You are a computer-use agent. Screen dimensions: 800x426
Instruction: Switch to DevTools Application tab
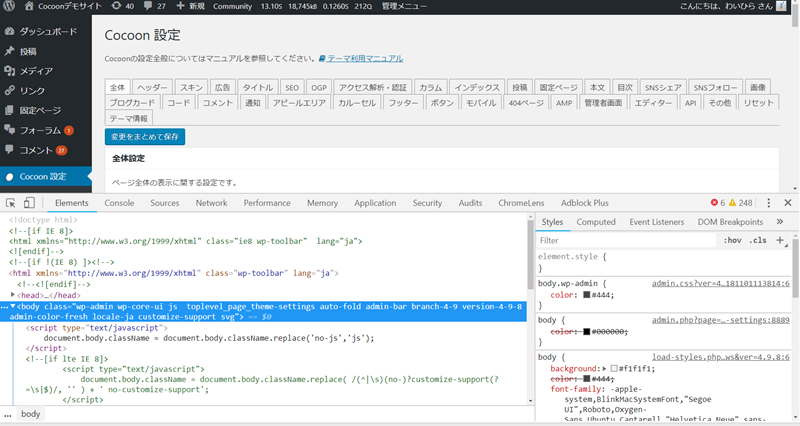pos(375,203)
